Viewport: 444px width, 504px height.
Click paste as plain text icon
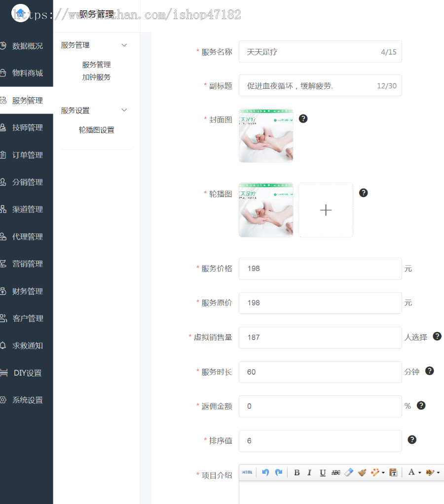[x=393, y=472]
